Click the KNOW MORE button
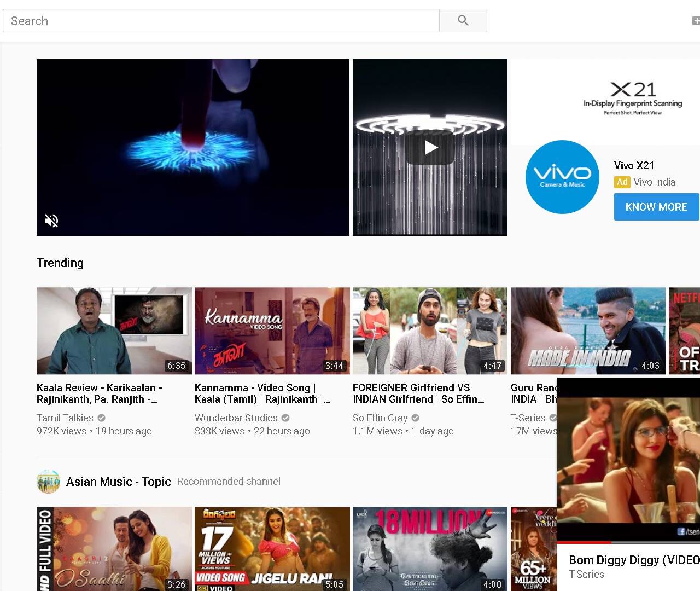Image resolution: width=700 pixels, height=591 pixels. [656, 207]
